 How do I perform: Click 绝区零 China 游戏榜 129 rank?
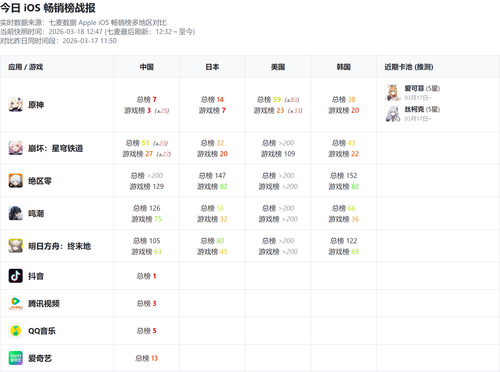147,186
